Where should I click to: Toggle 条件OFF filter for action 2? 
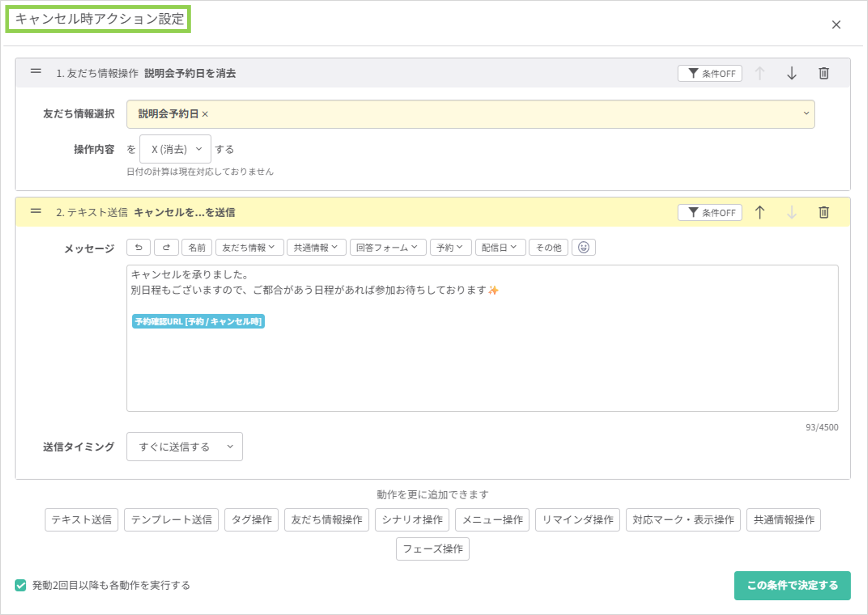[710, 213]
